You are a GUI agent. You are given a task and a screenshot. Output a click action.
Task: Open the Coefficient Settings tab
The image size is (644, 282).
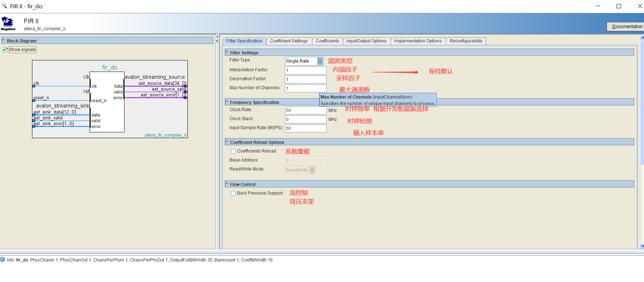tap(289, 41)
